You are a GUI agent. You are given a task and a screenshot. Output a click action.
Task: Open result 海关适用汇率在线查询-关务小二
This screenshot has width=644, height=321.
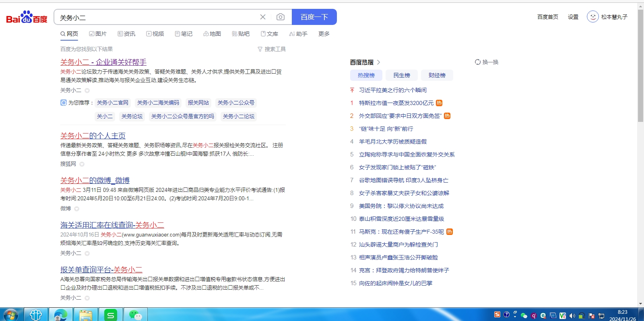(112, 225)
